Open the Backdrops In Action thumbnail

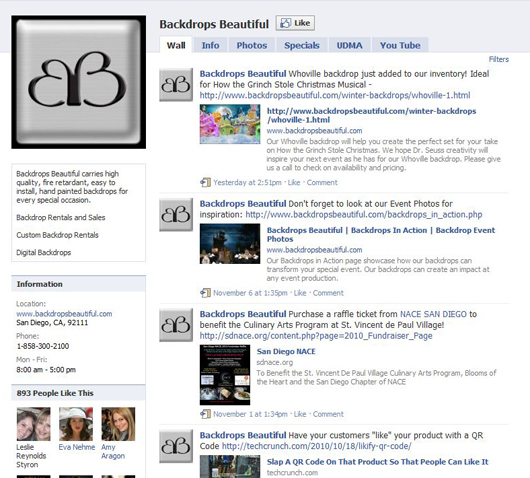tap(230, 244)
